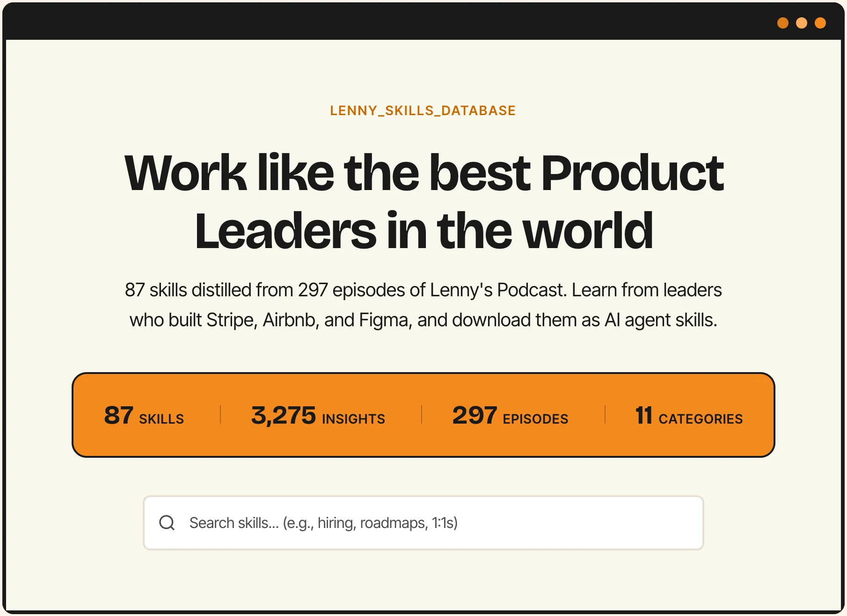Click the Stripe mention in the subtitle

pyautogui.click(x=231, y=320)
